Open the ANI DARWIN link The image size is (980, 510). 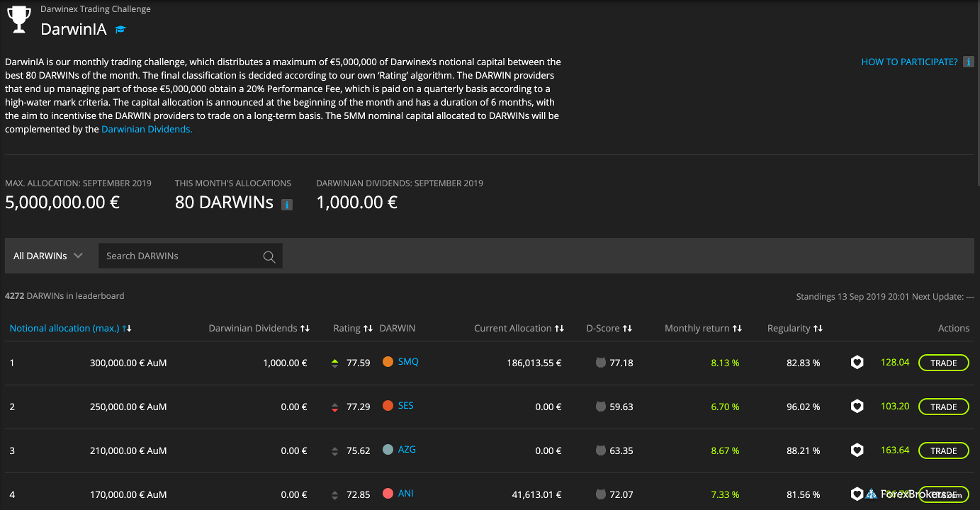click(x=406, y=494)
